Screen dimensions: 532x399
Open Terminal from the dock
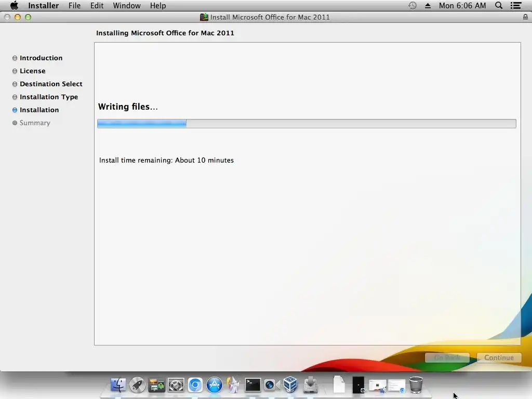pyautogui.click(x=253, y=385)
